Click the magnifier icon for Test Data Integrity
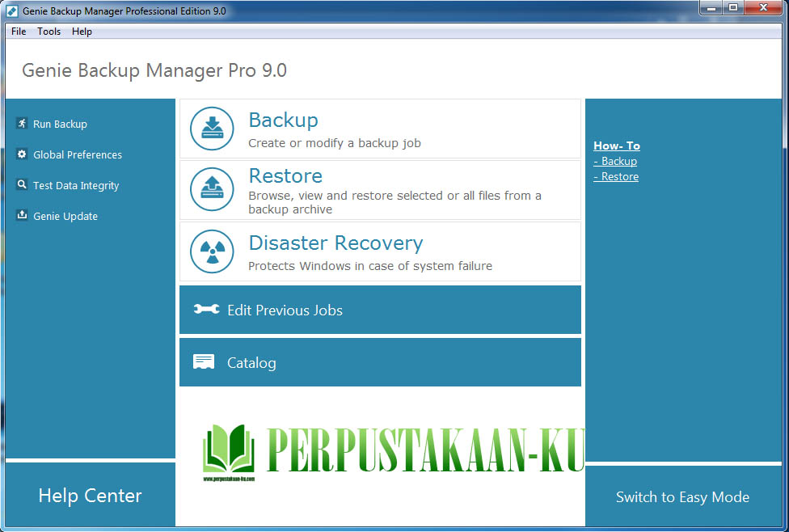Screen dimensions: 789x532 click(x=22, y=184)
